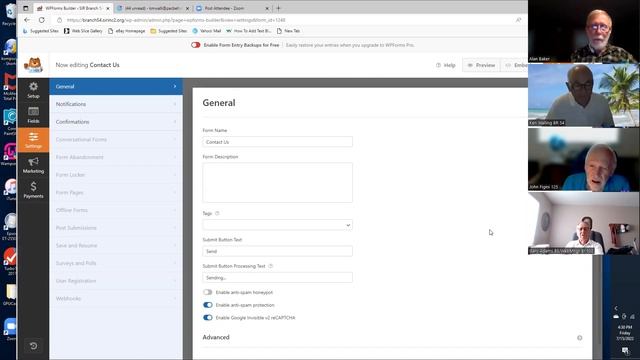Image resolution: width=640 pixels, height=360 pixels.
Task: Click the site info lock icon
Action: [x=60, y=20]
